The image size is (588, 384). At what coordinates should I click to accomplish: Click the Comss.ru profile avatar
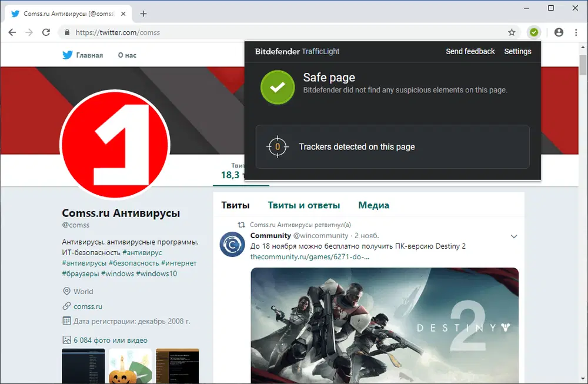(x=115, y=145)
